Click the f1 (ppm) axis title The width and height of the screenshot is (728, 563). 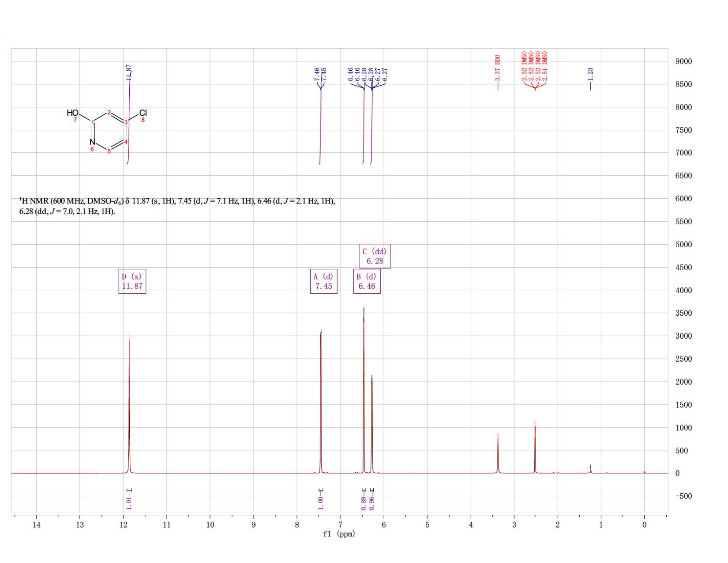pos(339,534)
